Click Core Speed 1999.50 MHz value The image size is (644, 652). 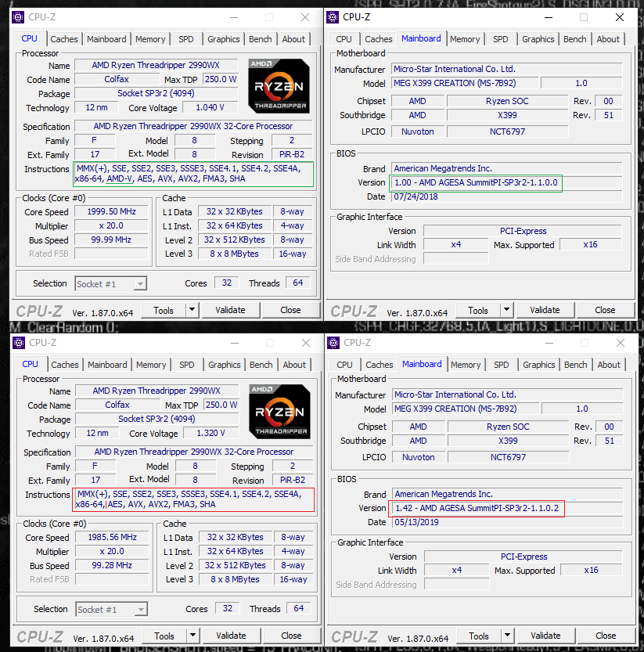tap(111, 211)
